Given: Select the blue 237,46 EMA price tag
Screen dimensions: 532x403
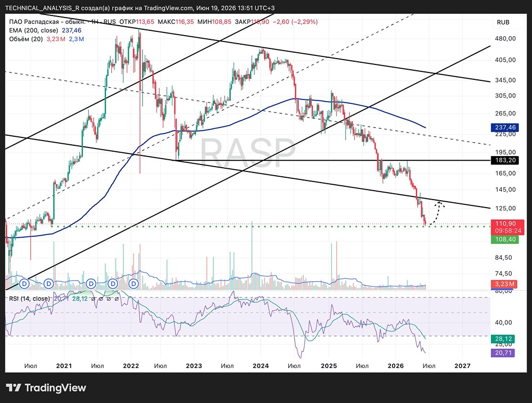Looking at the screenshot, I should (x=504, y=127).
